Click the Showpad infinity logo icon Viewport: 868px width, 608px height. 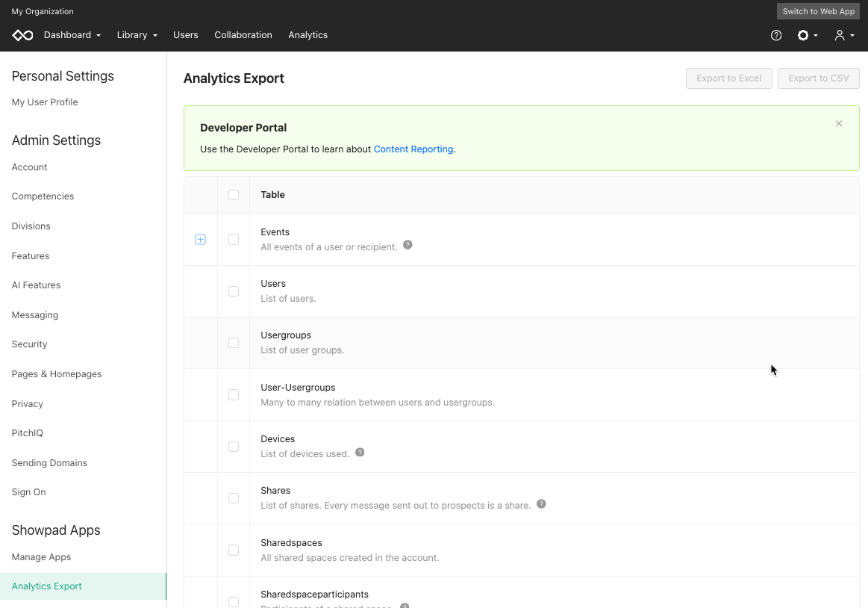[22, 35]
